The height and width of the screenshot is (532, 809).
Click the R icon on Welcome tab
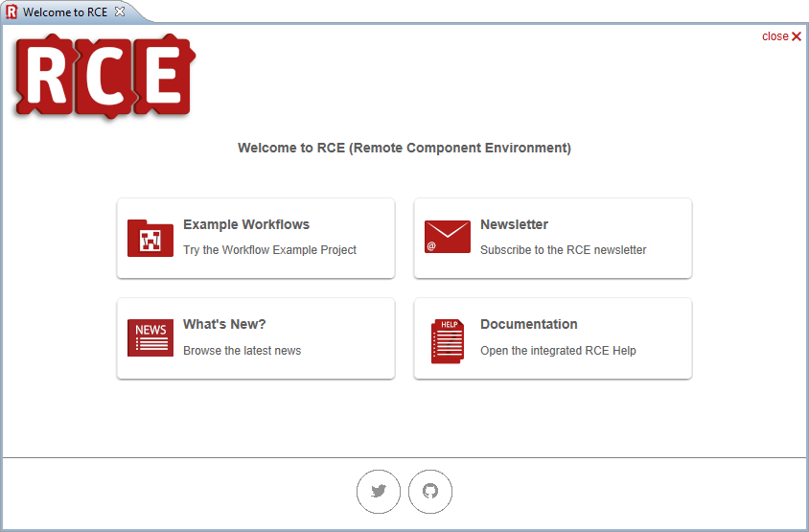pos(12,12)
